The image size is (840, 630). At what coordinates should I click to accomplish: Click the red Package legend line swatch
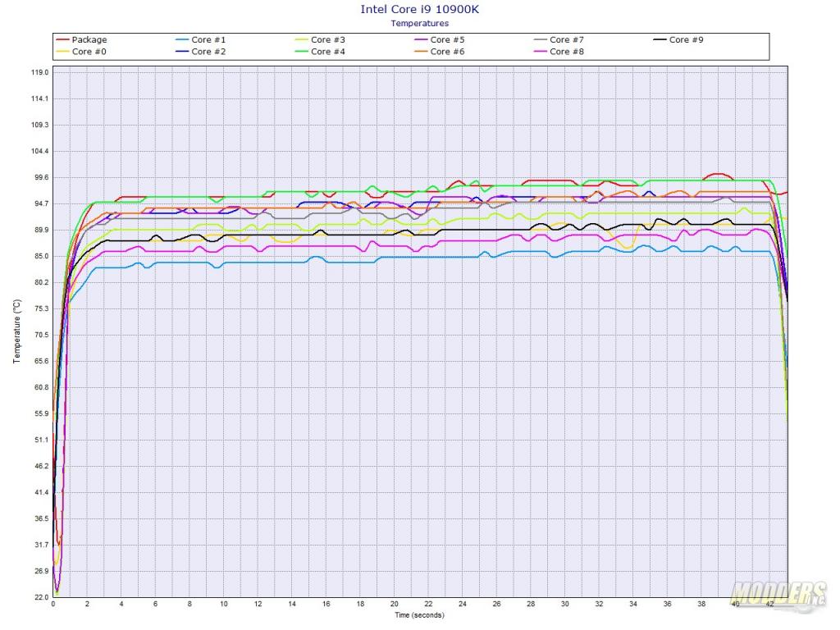[62, 39]
